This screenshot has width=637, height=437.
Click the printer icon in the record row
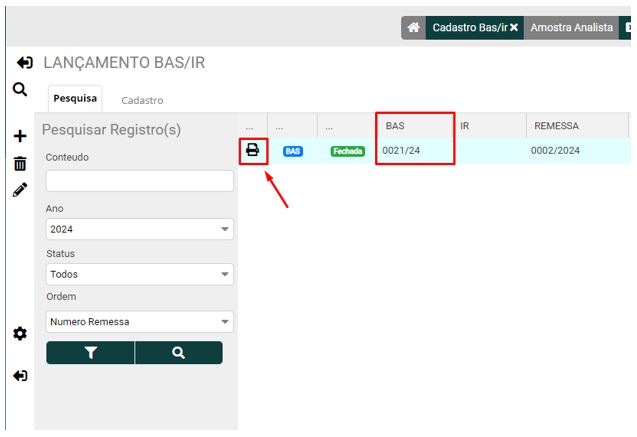253,151
